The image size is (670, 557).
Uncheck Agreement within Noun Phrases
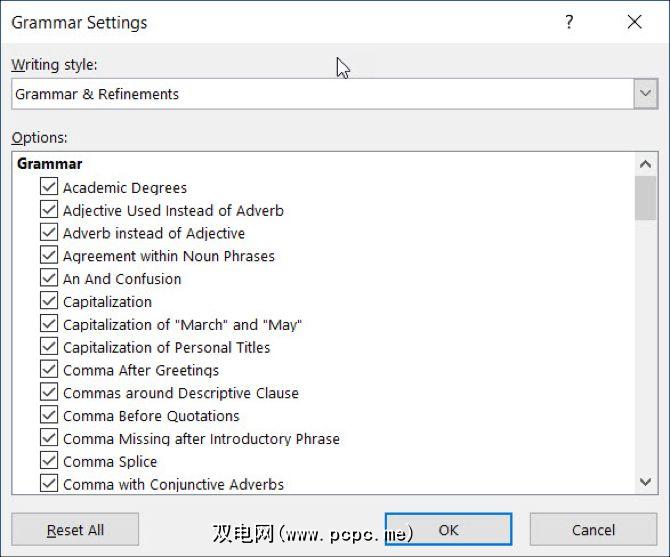(x=49, y=256)
